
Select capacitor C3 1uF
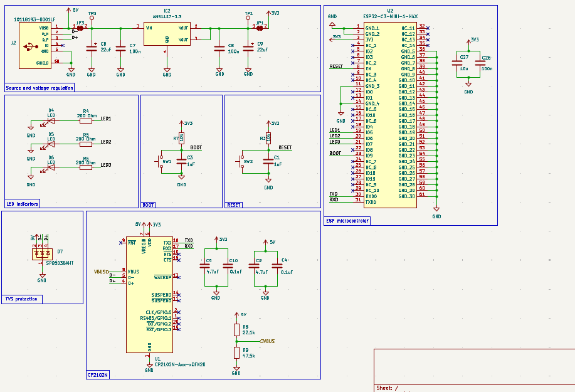click(x=181, y=161)
